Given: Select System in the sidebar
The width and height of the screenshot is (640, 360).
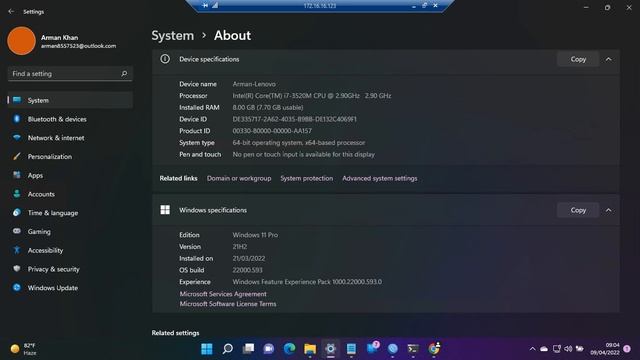Looking at the screenshot, I should (x=70, y=100).
